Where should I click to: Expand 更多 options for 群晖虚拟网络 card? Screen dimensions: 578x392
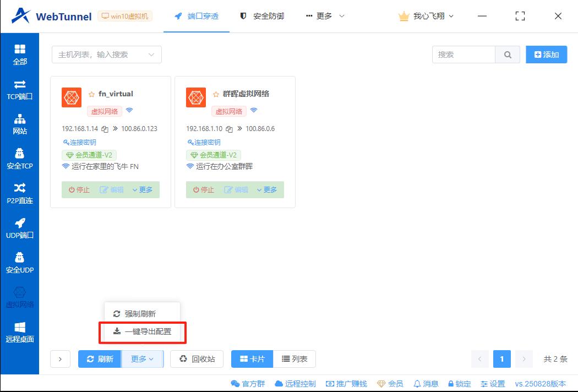[x=267, y=190]
